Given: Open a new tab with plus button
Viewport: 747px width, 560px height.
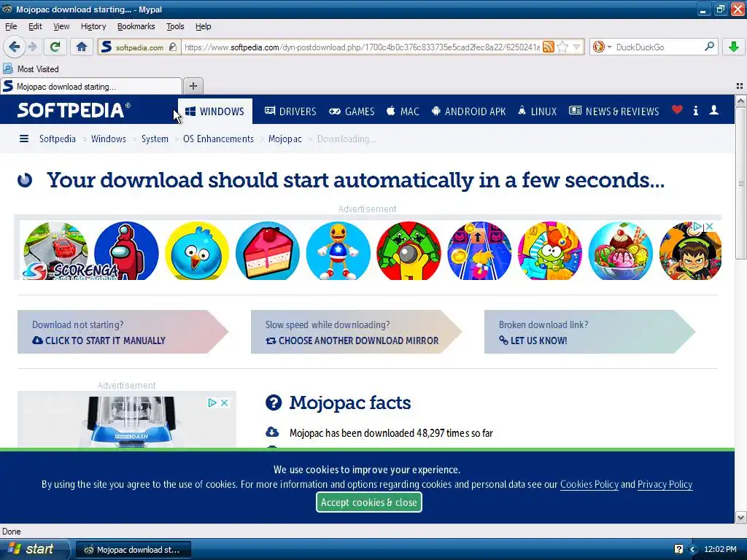Looking at the screenshot, I should (193, 86).
